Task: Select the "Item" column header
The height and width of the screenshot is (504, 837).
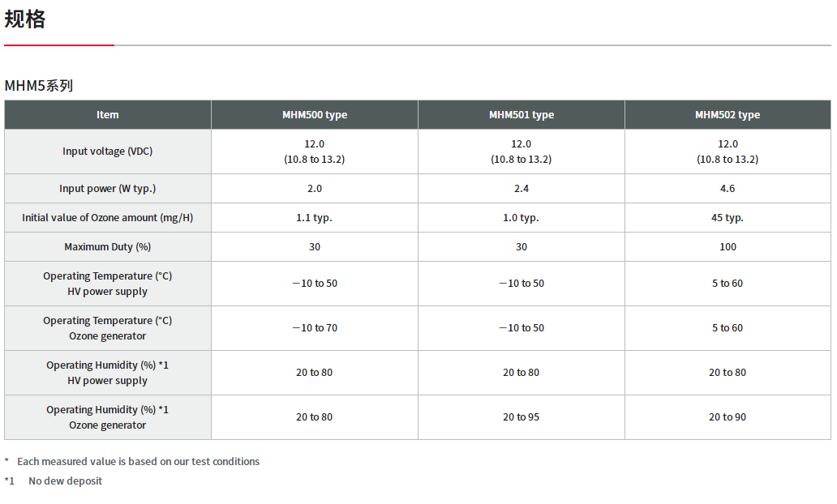Action: coord(108,115)
